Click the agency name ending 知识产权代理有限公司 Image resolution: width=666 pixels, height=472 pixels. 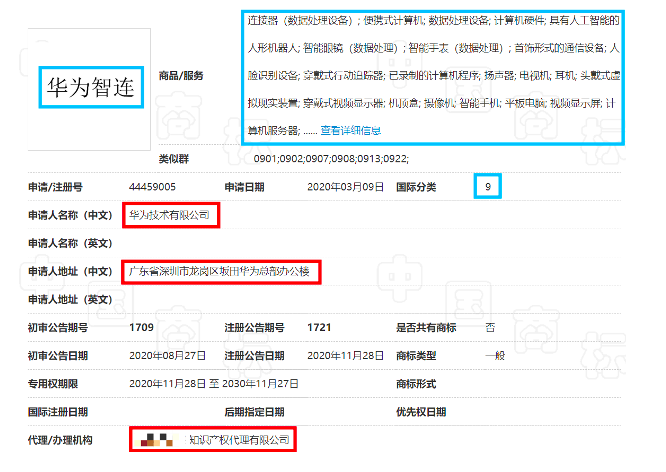point(239,440)
